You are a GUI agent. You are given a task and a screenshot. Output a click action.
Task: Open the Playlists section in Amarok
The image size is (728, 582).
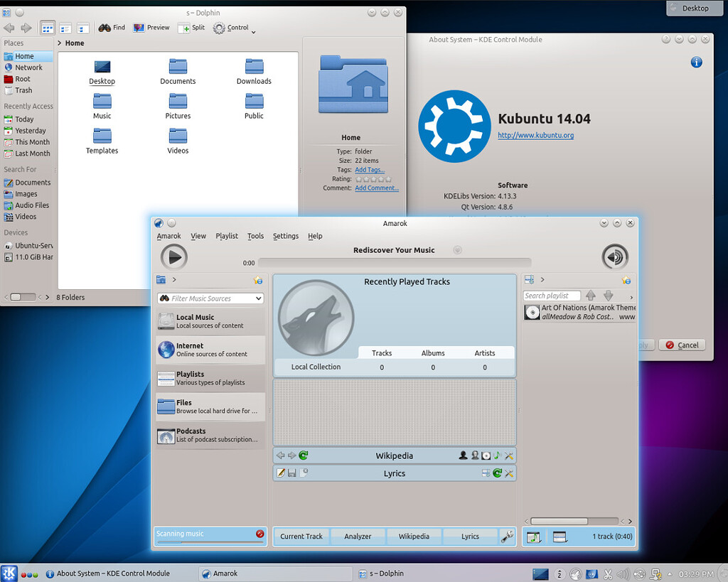point(210,378)
